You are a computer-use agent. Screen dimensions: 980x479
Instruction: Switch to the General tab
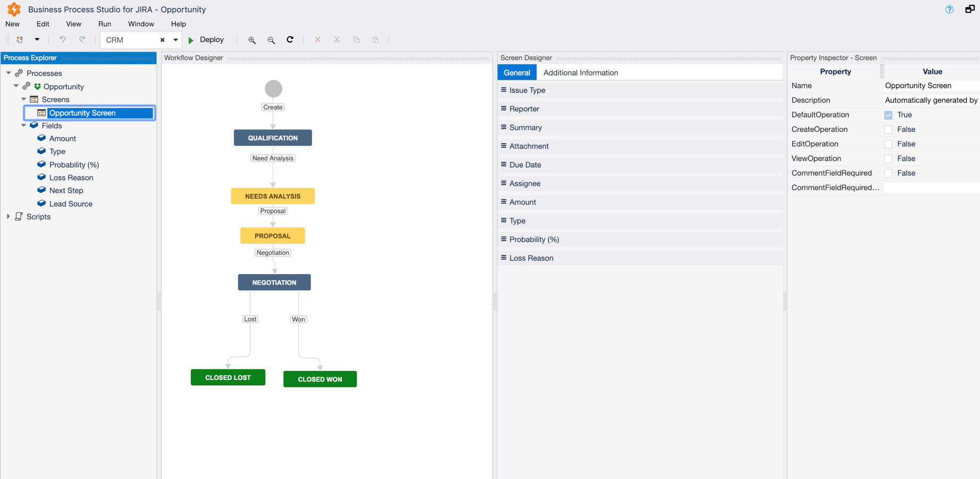517,72
